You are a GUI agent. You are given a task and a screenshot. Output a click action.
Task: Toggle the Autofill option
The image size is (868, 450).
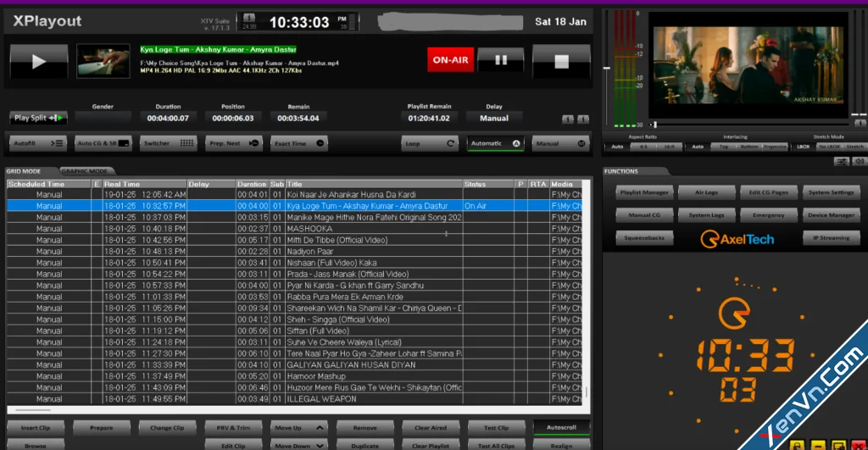[38, 143]
